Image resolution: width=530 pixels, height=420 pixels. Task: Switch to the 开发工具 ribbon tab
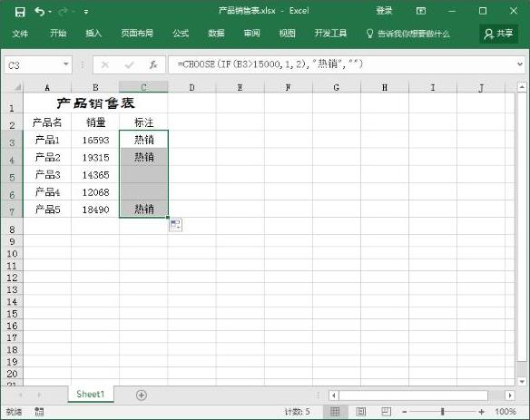tap(330, 34)
